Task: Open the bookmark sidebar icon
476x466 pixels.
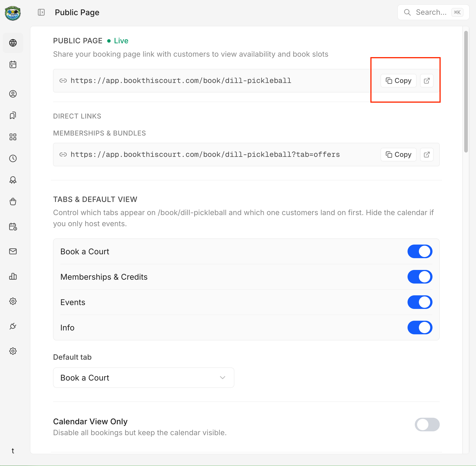Action: pos(13,115)
